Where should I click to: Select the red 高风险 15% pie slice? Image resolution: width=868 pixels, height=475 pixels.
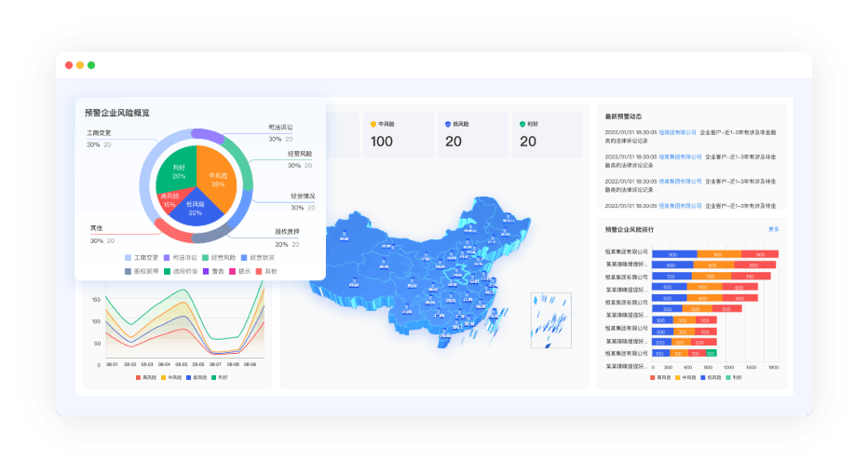click(169, 200)
